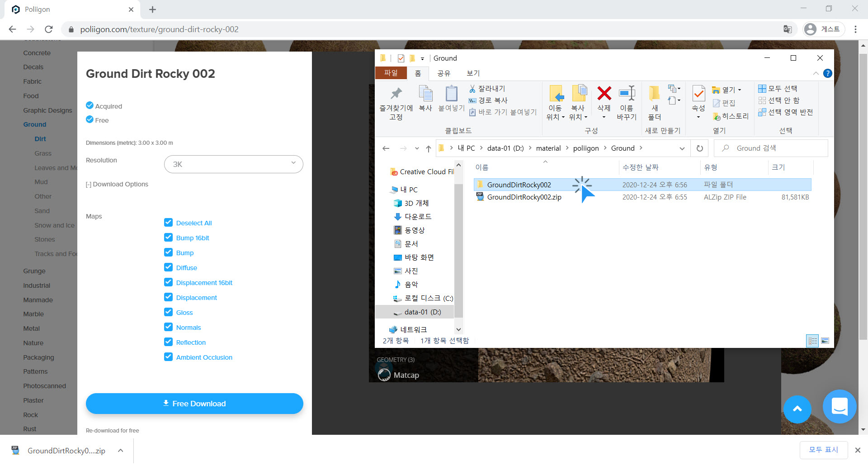Toggle Displacement checkbox
The height and width of the screenshot is (466, 868).
(x=169, y=297)
